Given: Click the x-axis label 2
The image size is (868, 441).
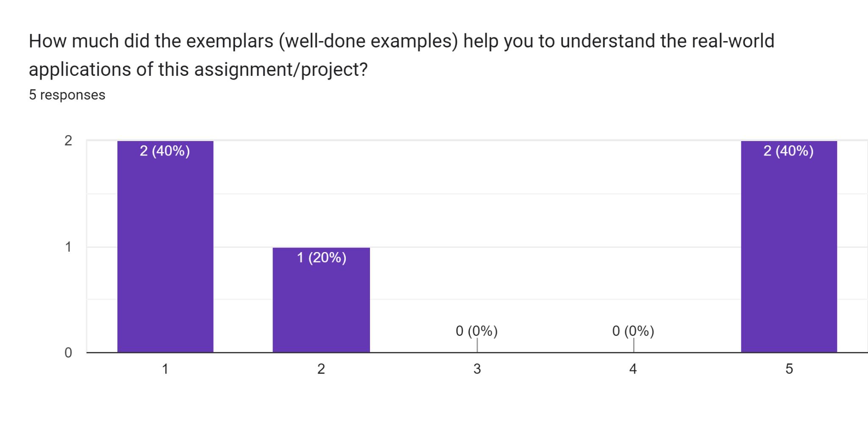Looking at the screenshot, I should pyautogui.click(x=321, y=369).
